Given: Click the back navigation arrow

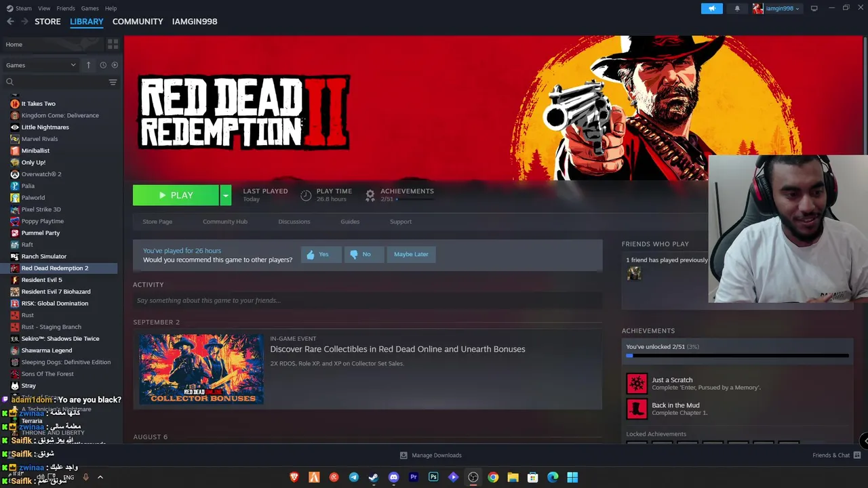Looking at the screenshot, I should pyautogui.click(x=10, y=22).
